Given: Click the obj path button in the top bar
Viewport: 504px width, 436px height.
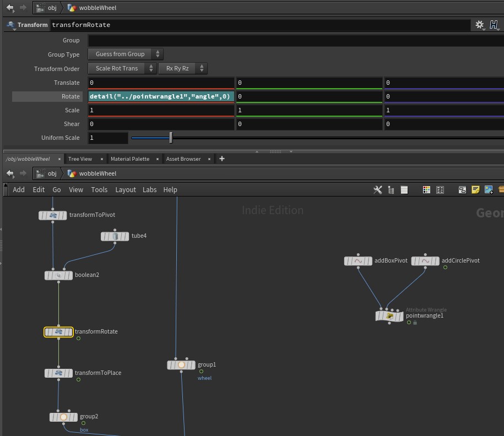Looking at the screenshot, I should (x=47, y=8).
